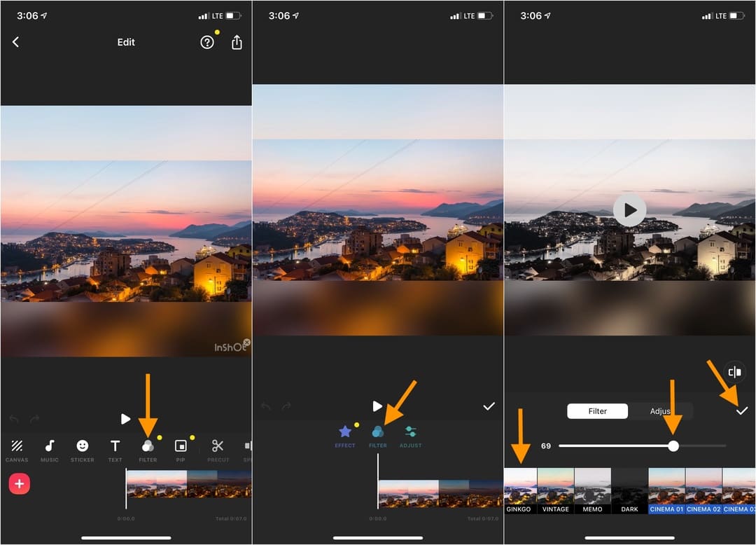
Task: Tap undo arrow on Edit screen
Action: click(x=14, y=419)
